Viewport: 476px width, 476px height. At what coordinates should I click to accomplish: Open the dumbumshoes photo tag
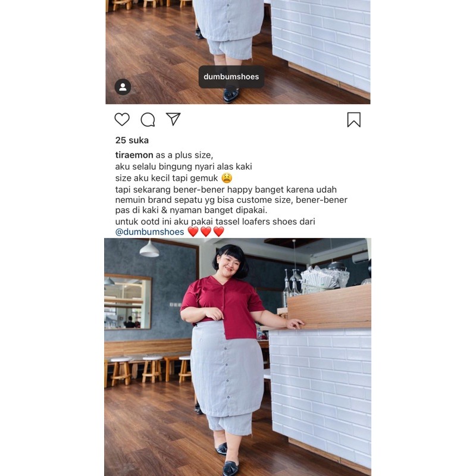pos(231,77)
